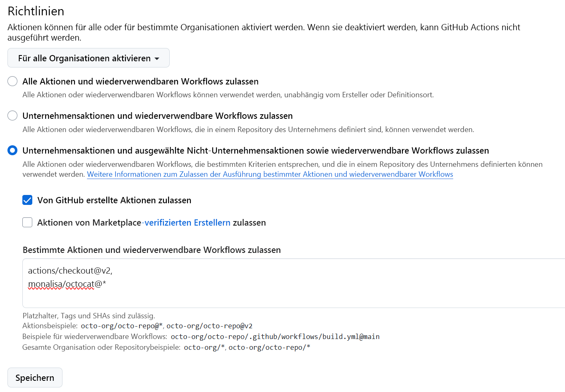The height and width of the screenshot is (392, 565).
Task: Click the dropdown's chevron arrow
Action: coord(158,58)
